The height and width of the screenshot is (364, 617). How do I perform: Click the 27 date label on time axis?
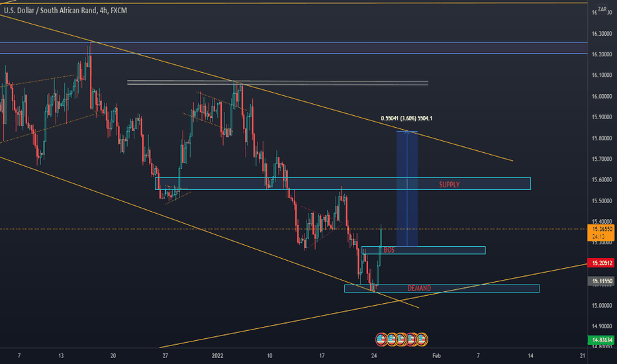[166, 356]
